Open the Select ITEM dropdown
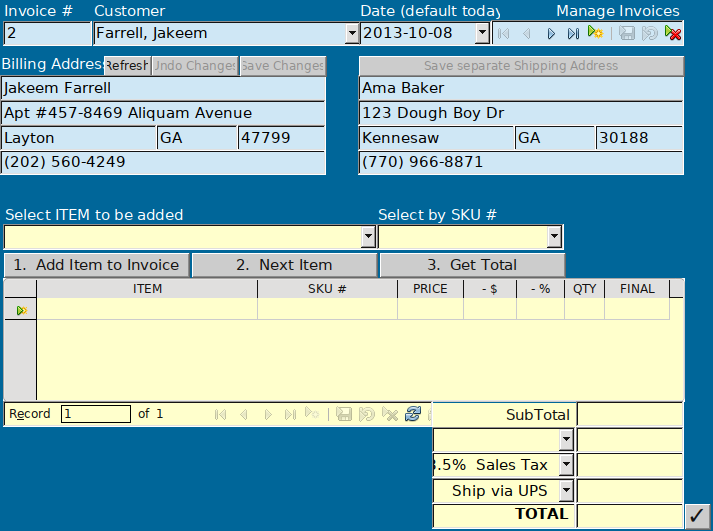Screen dimensions: 713x531 [368, 237]
